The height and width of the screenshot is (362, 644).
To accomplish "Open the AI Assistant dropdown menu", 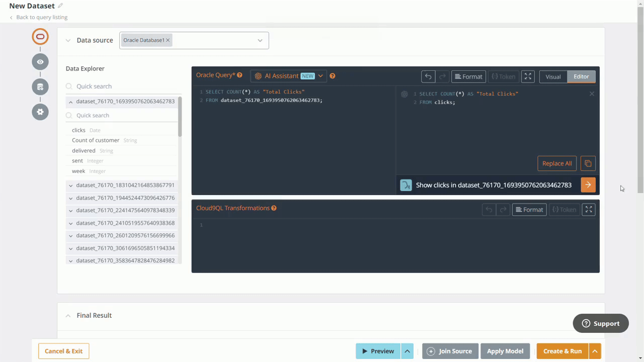I will (320, 76).
